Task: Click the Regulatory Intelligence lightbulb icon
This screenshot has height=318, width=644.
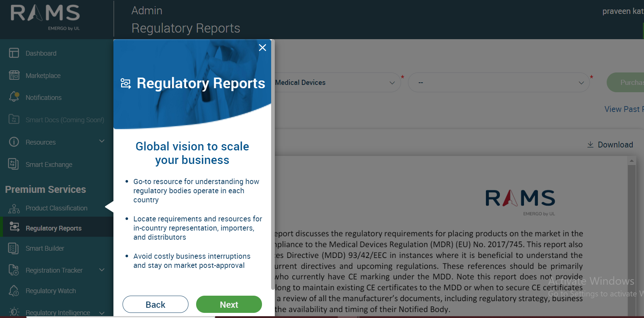Action: click(x=14, y=312)
